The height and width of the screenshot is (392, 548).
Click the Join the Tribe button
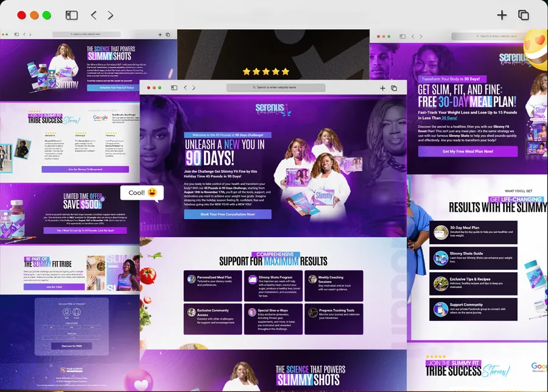click(x=54, y=287)
